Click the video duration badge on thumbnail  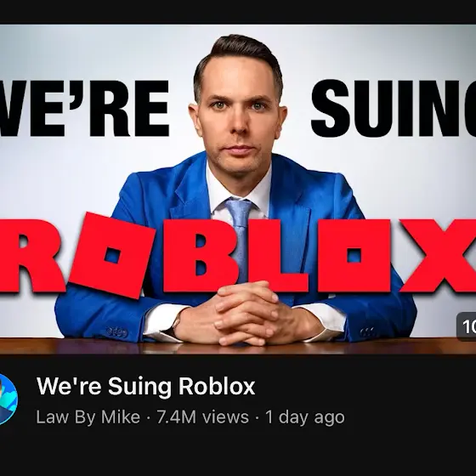click(467, 326)
